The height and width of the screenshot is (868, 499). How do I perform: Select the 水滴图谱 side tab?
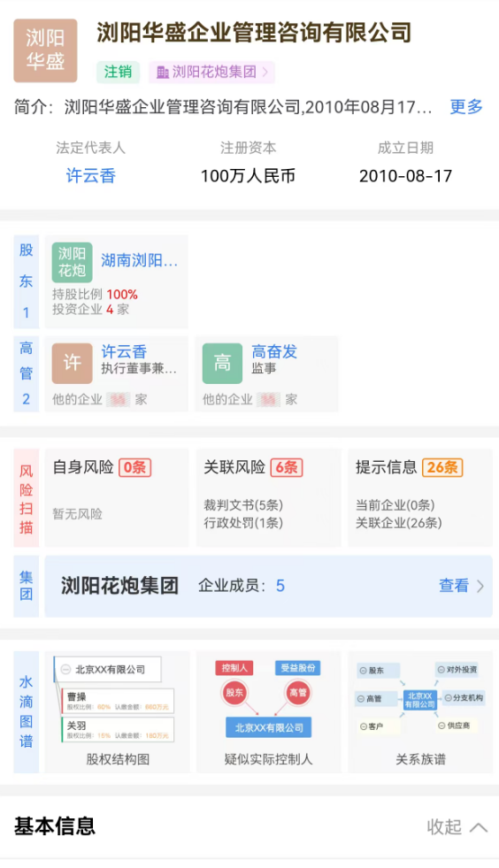26,712
